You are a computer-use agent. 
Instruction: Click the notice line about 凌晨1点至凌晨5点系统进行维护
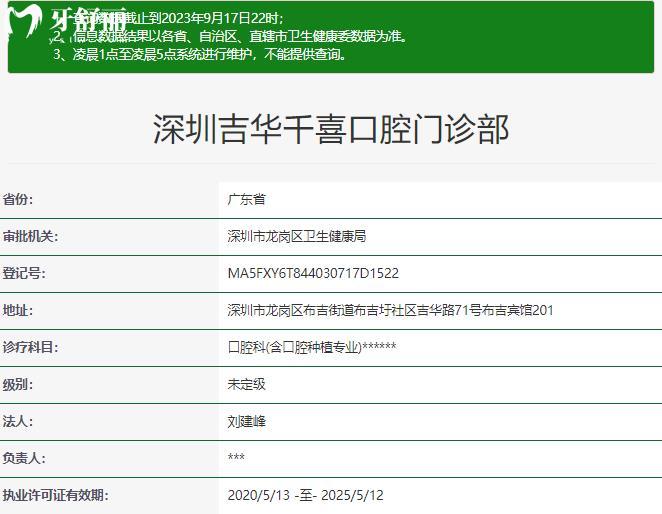point(200,54)
